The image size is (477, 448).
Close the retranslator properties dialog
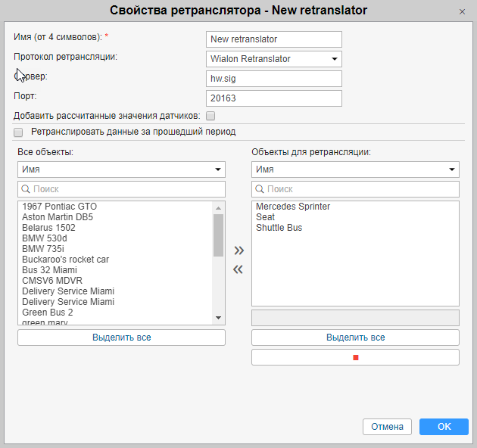[x=462, y=11]
